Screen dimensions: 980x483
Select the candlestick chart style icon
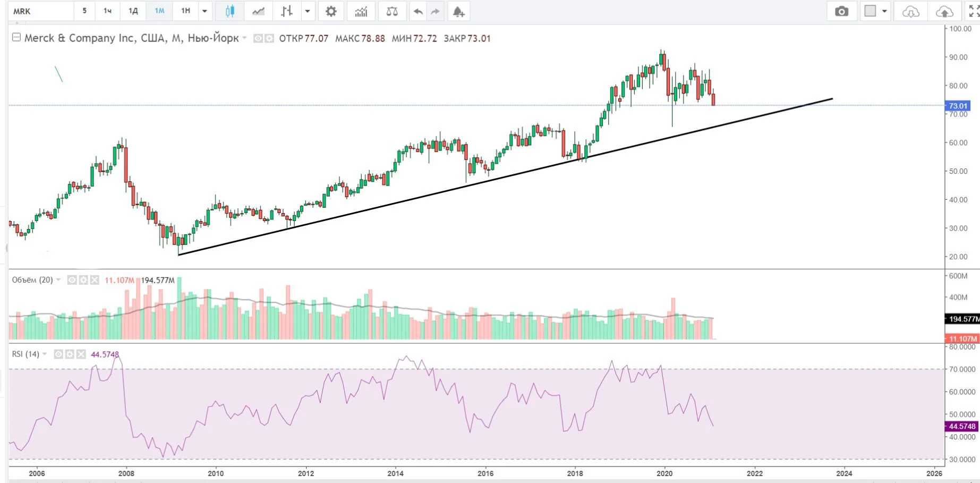pyautogui.click(x=230, y=11)
